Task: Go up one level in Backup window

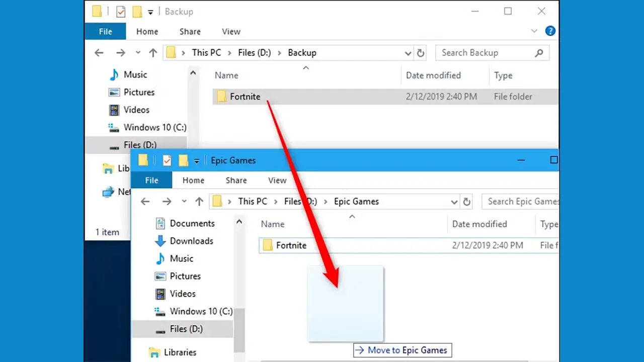Action: click(x=153, y=53)
